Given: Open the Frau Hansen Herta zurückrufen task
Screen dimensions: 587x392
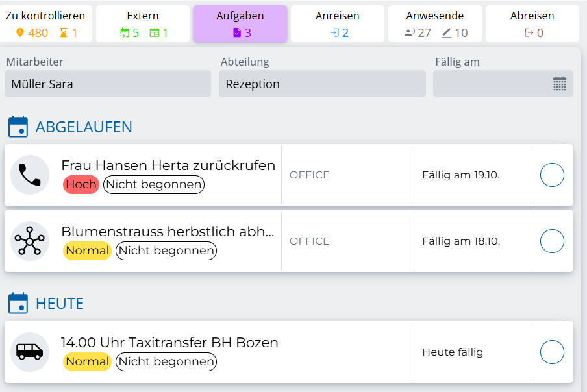Looking at the screenshot, I should (168, 165).
